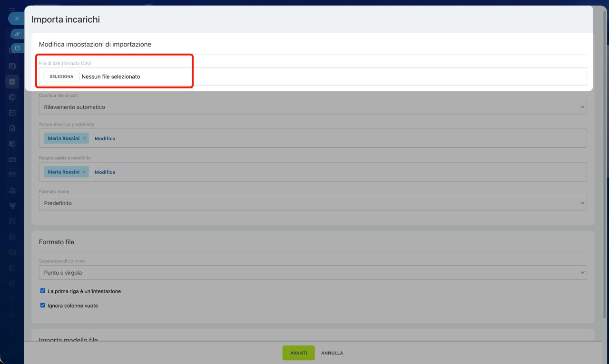Open the mail envelope icon in sidebar
609x364 pixels.
[12, 175]
